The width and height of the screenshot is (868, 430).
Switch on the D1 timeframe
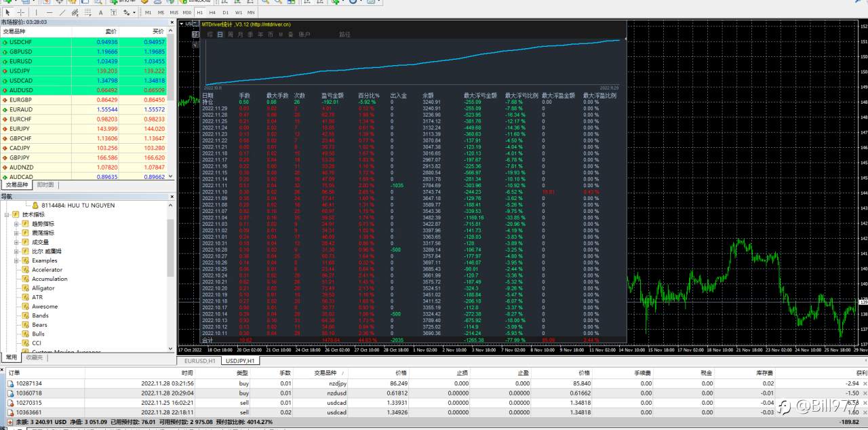click(x=225, y=13)
